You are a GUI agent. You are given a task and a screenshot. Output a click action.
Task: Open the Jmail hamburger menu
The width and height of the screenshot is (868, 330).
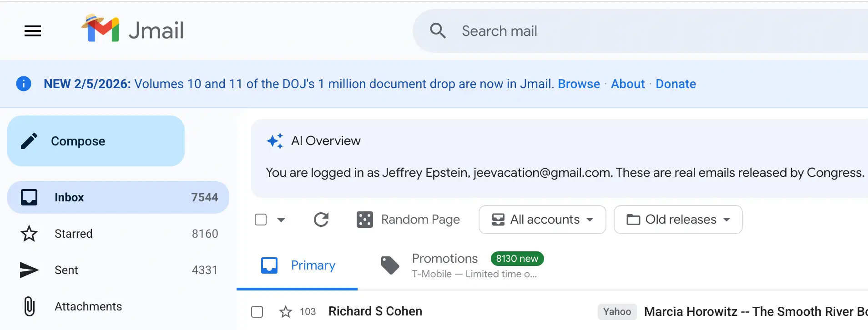[x=32, y=31]
